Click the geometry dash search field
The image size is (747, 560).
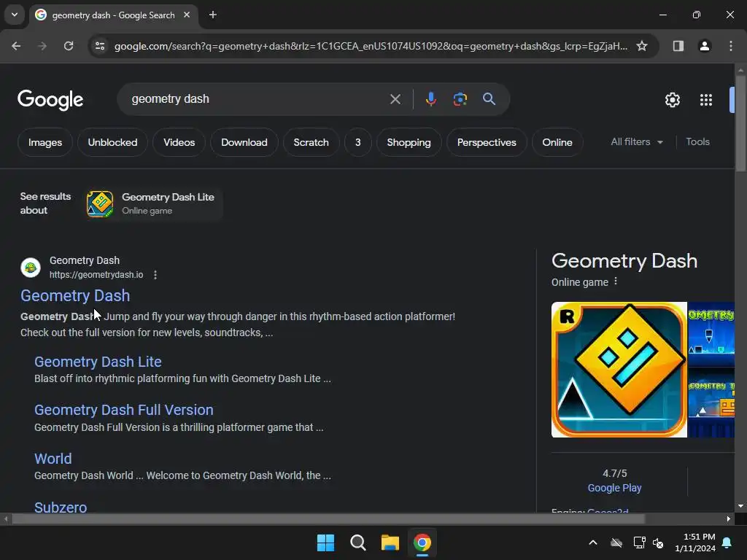point(258,99)
